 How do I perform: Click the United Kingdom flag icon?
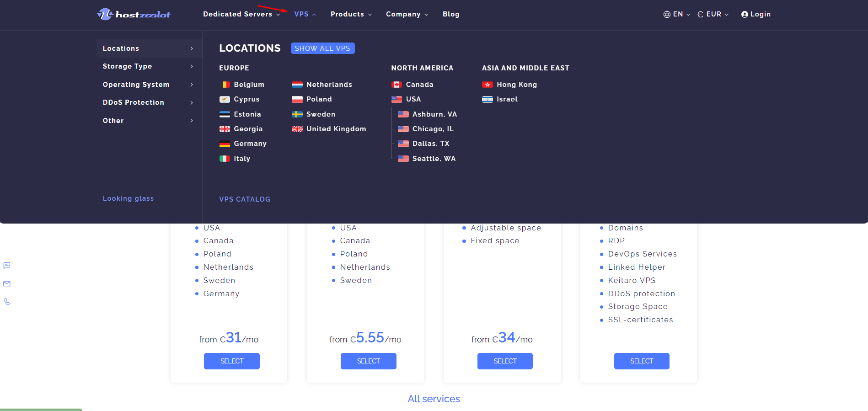click(297, 129)
